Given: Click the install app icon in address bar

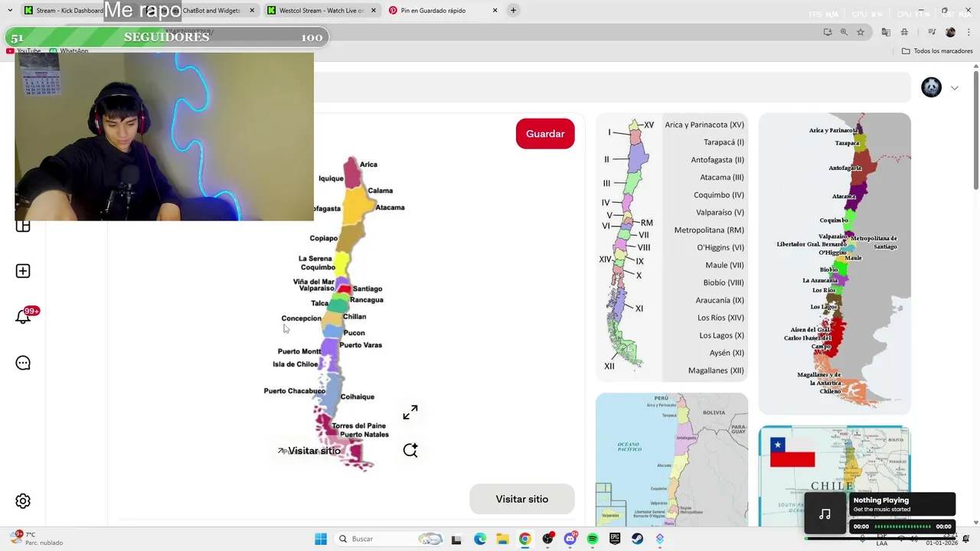Looking at the screenshot, I should [x=828, y=32].
